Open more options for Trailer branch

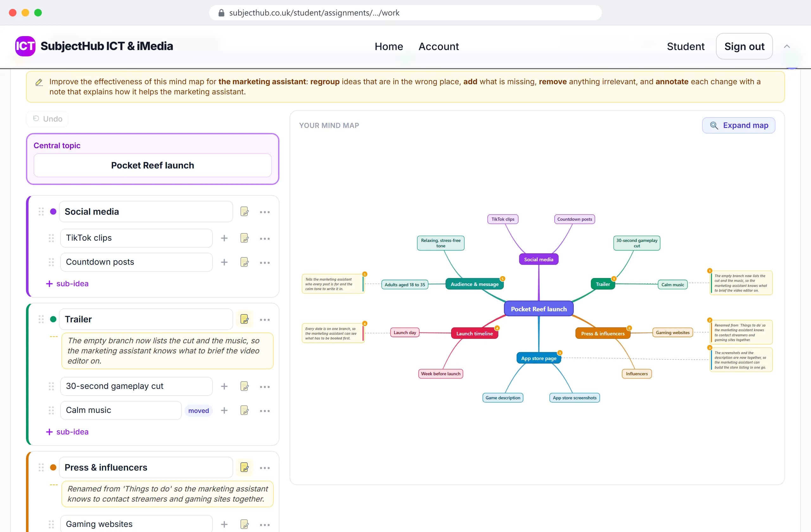[x=265, y=320]
